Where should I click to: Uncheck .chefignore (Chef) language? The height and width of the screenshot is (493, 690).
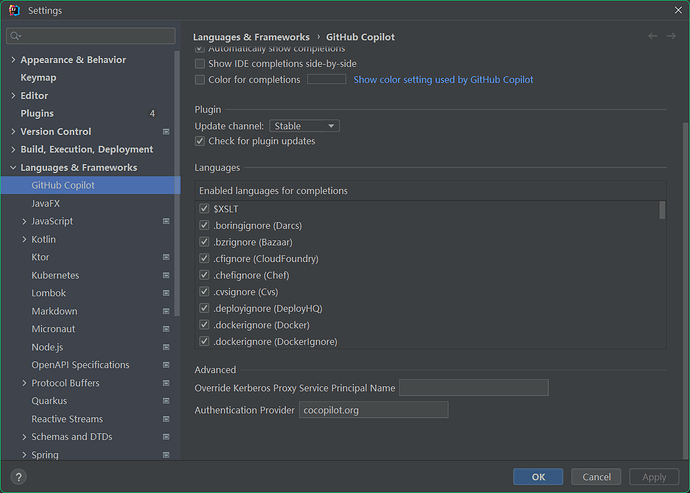pos(204,275)
